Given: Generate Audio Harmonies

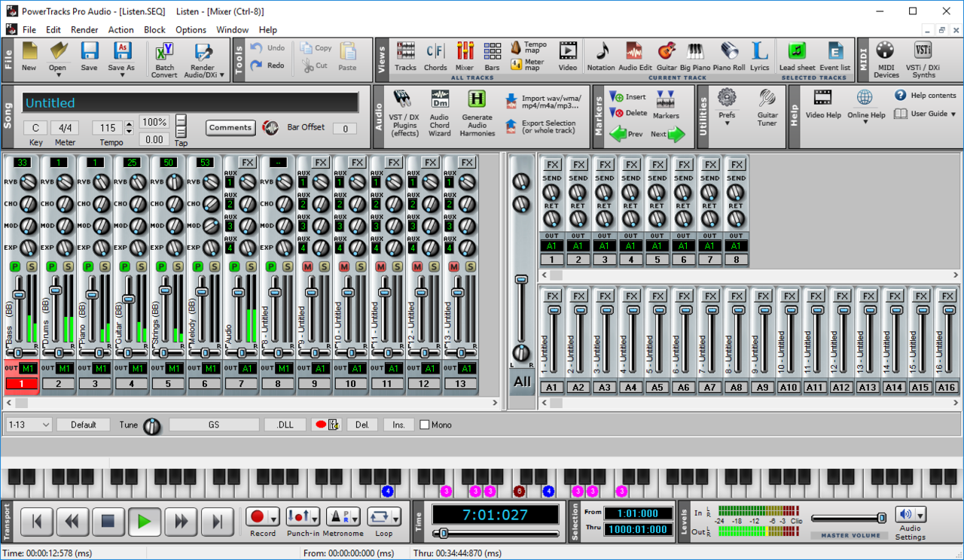Looking at the screenshot, I should pyautogui.click(x=477, y=113).
